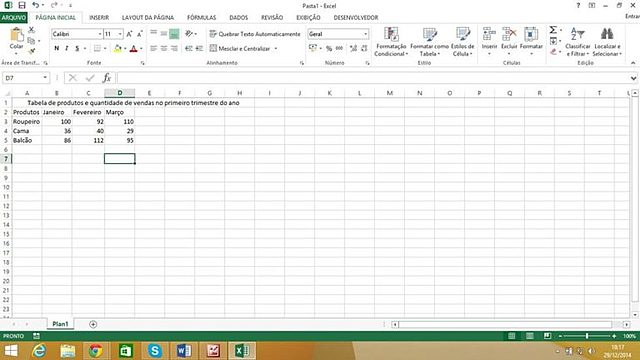
Task: Toggle italic formatting with the I button
Action: click(x=67, y=49)
